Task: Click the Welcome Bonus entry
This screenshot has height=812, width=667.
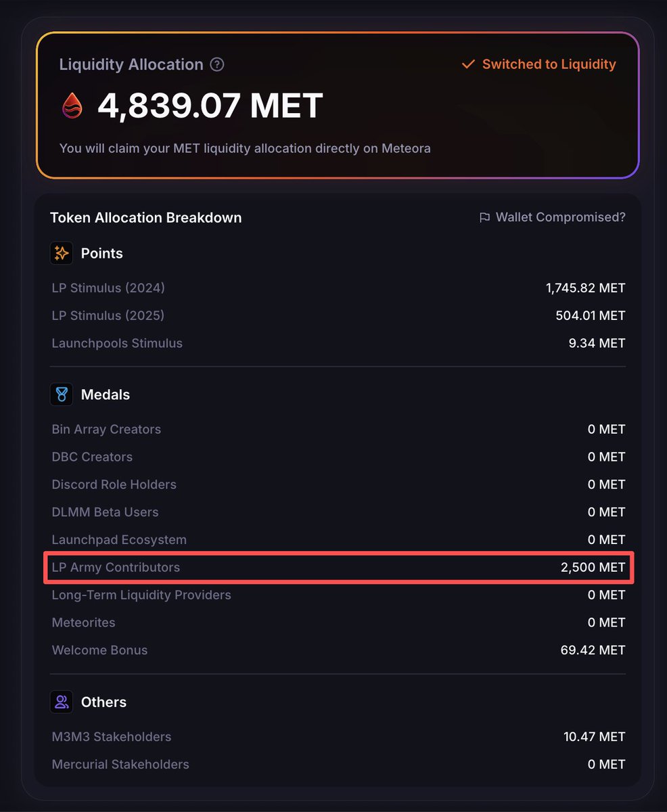Action: 99,650
